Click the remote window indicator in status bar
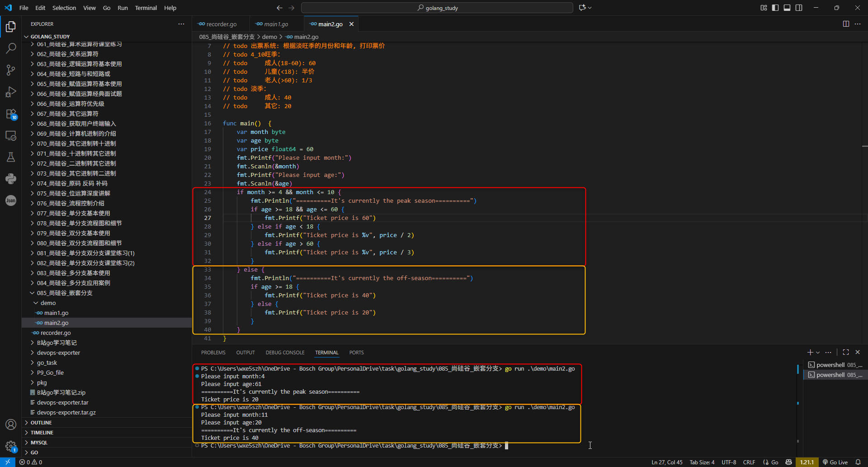 tap(8, 462)
